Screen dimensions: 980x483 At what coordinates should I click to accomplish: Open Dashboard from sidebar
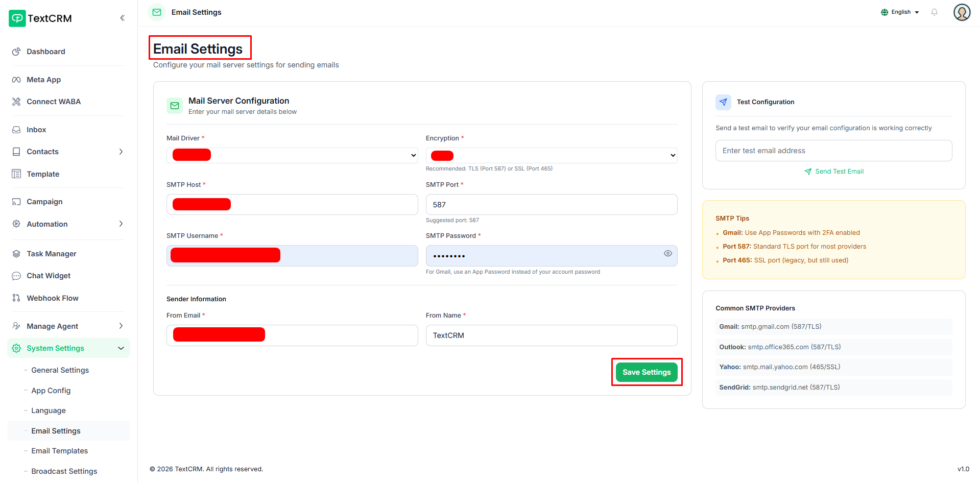click(45, 52)
